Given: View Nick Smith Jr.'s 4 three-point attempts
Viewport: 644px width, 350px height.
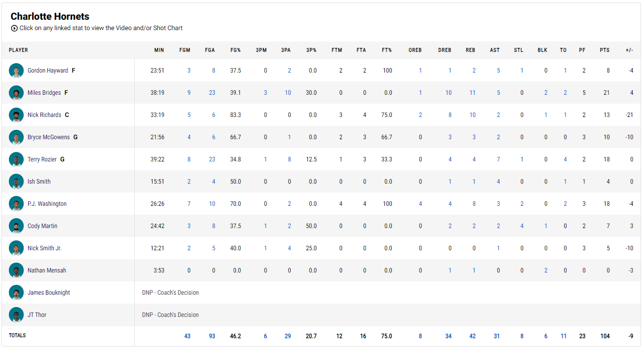Looking at the screenshot, I should click(x=290, y=248).
